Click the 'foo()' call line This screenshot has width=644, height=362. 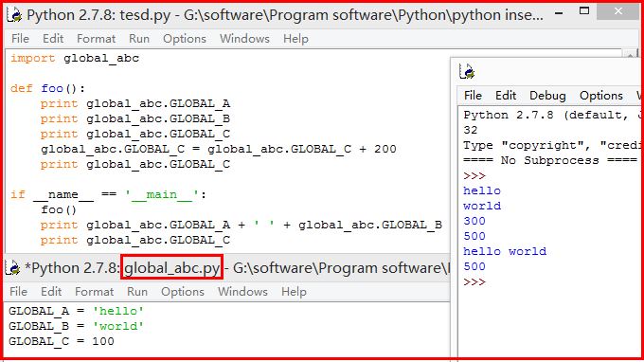click(59, 209)
